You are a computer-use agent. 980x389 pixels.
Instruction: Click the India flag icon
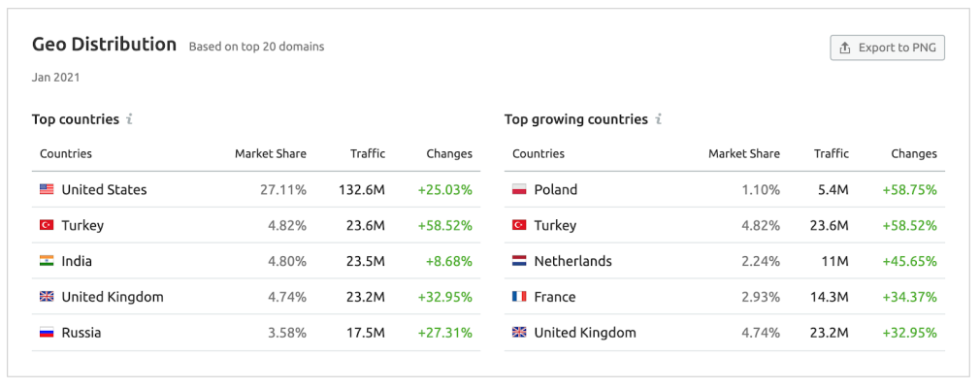pos(47,261)
